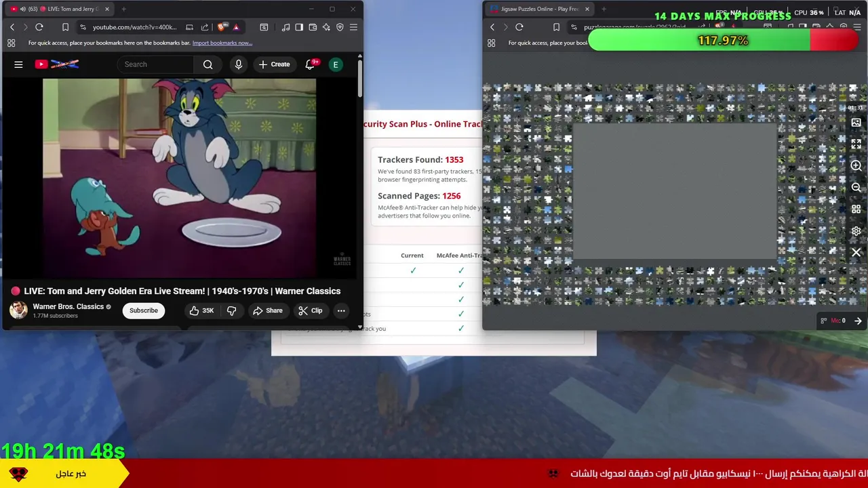
Task: Click the 117.97% progress bar
Action: (723, 41)
